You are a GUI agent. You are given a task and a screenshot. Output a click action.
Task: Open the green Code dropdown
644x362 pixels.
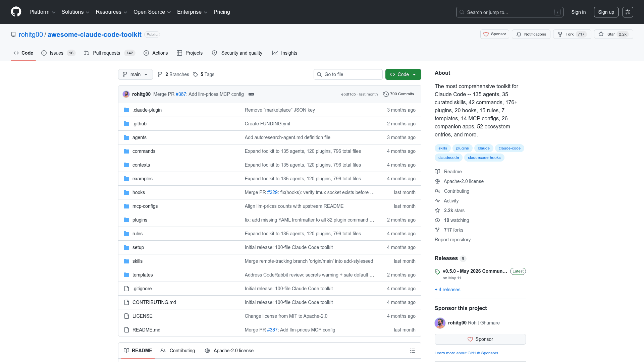pos(403,74)
